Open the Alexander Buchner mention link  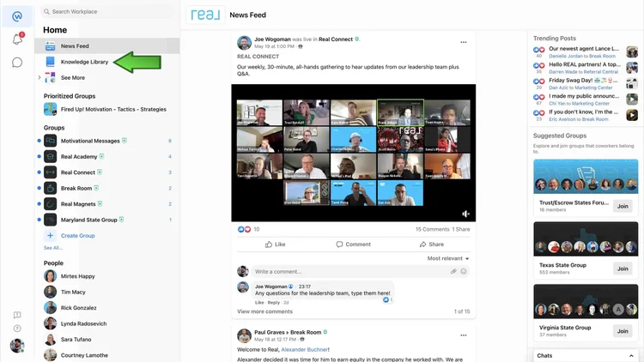pos(304,350)
